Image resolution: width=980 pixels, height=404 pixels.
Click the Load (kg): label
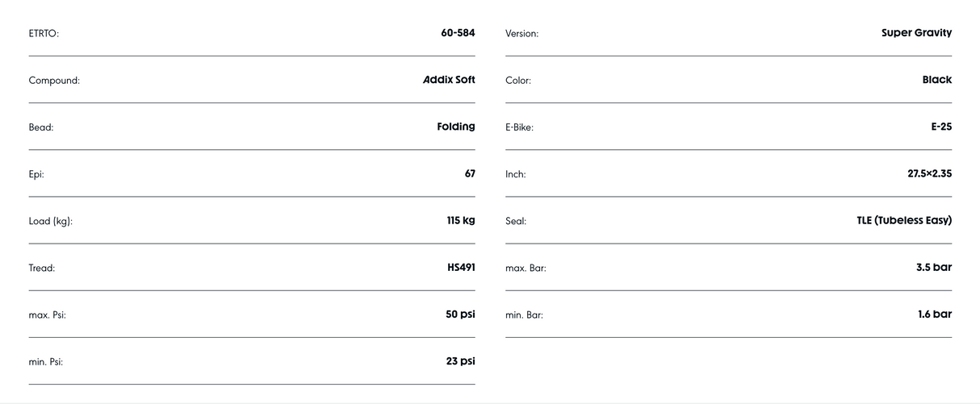[x=51, y=221]
